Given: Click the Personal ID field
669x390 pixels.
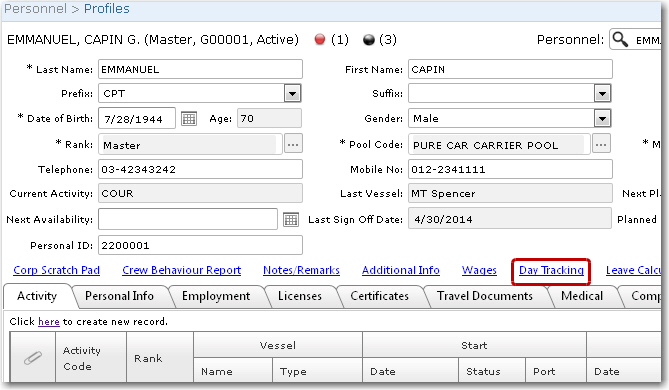Looking at the screenshot, I should [201, 245].
